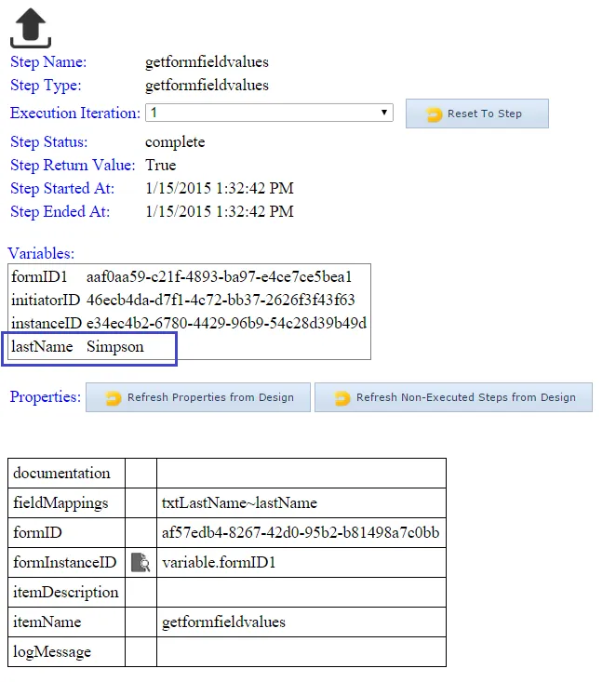This screenshot has width=616, height=682.
Task: Click the upload arrow icon at the top
Action: tap(31, 28)
